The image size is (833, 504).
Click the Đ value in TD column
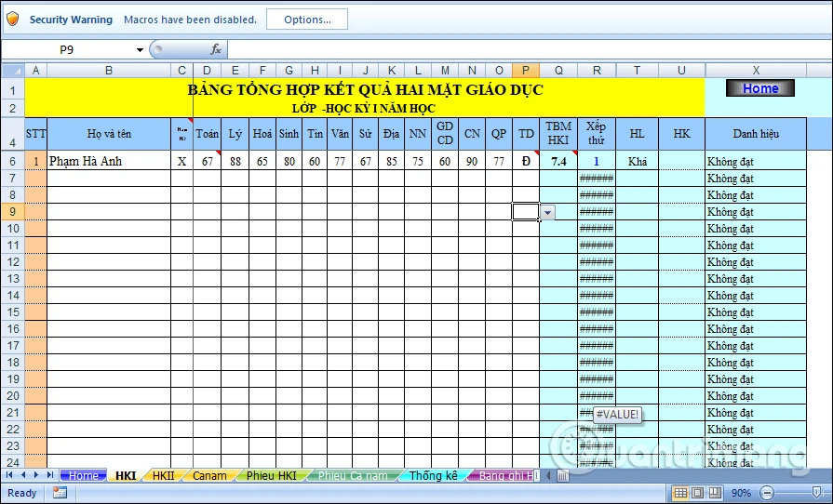pos(526,161)
